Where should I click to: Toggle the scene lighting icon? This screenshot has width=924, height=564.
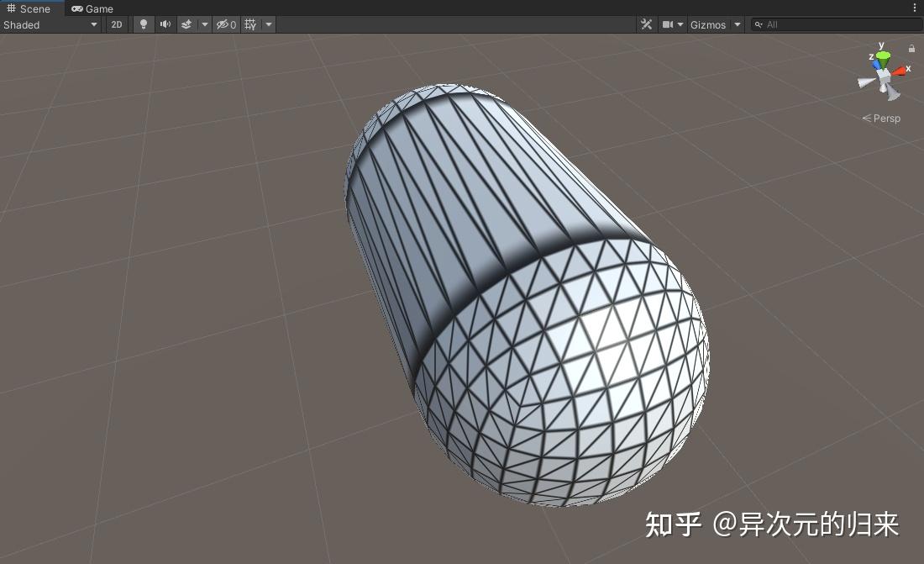[x=143, y=24]
